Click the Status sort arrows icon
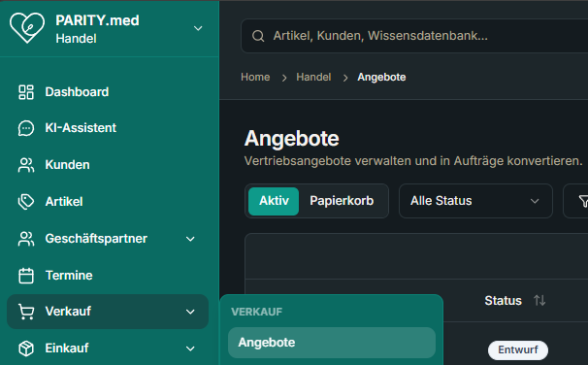This screenshot has width=588, height=365. tap(539, 301)
